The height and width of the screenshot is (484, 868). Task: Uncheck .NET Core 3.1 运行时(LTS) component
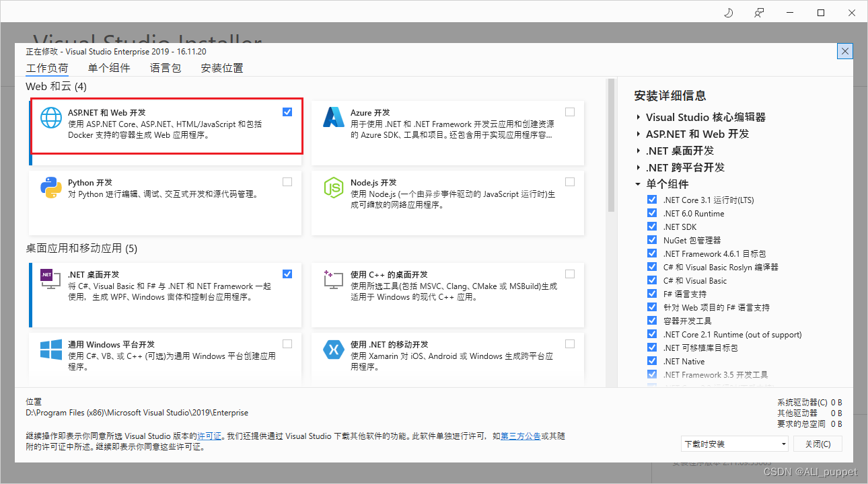pos(651,200)
